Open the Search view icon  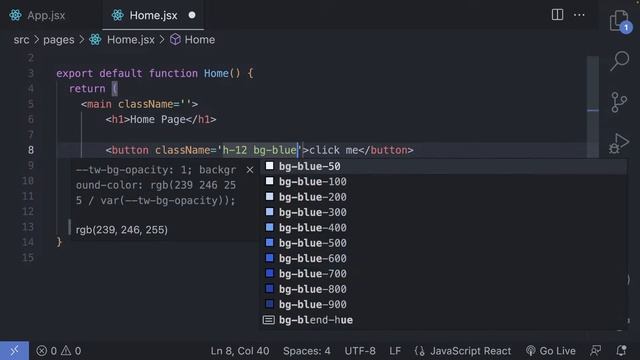click(620, 61)
